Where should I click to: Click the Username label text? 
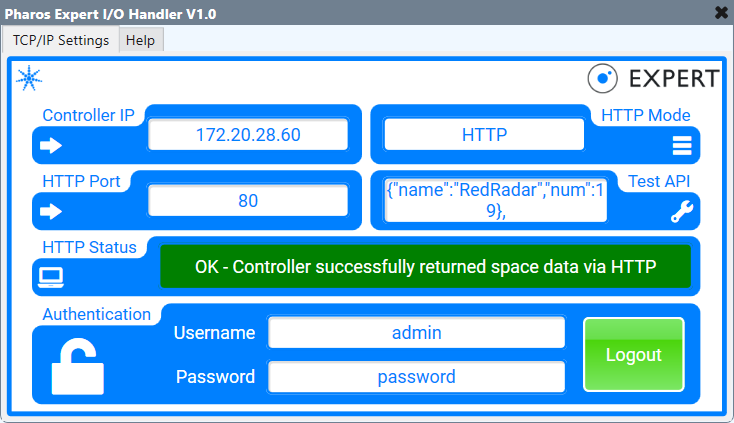214,333
